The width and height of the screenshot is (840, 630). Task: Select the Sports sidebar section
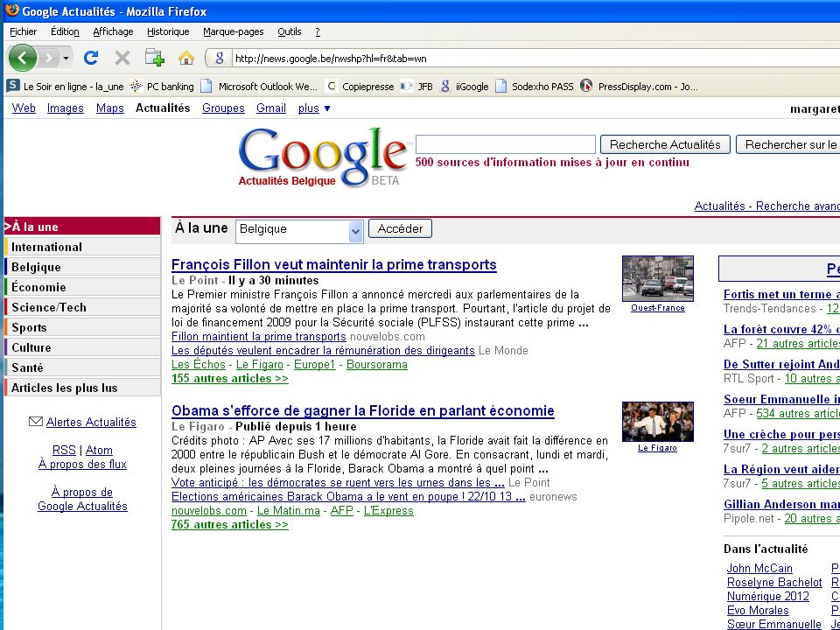coord(82,327)
